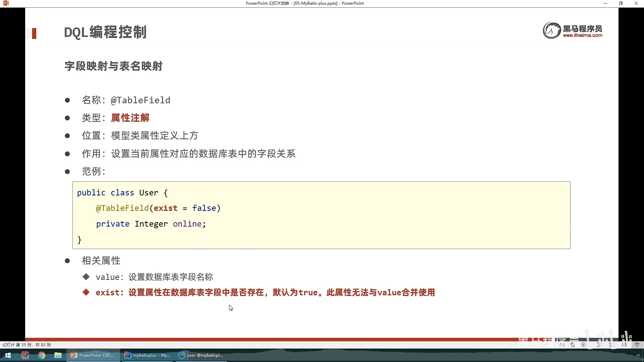The image size is (644, 362).
Task: Switch to Slide Sorter view icon
Action: pos(612,345)
